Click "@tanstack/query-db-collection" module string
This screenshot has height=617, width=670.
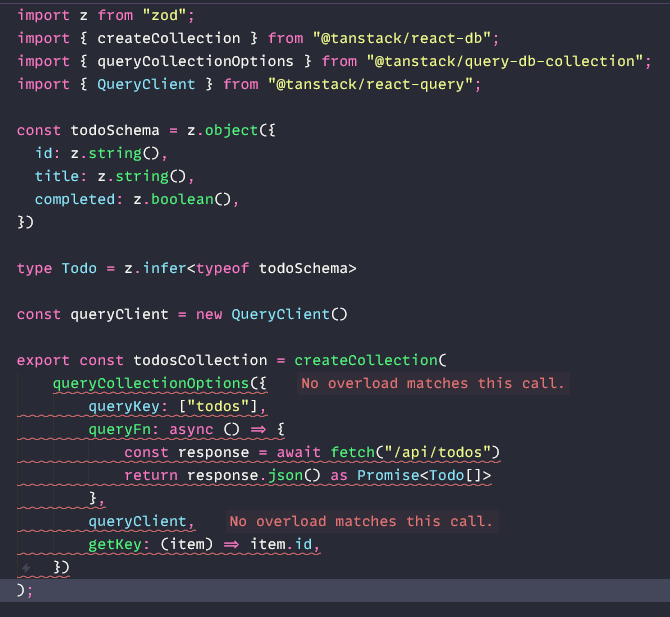505,62
